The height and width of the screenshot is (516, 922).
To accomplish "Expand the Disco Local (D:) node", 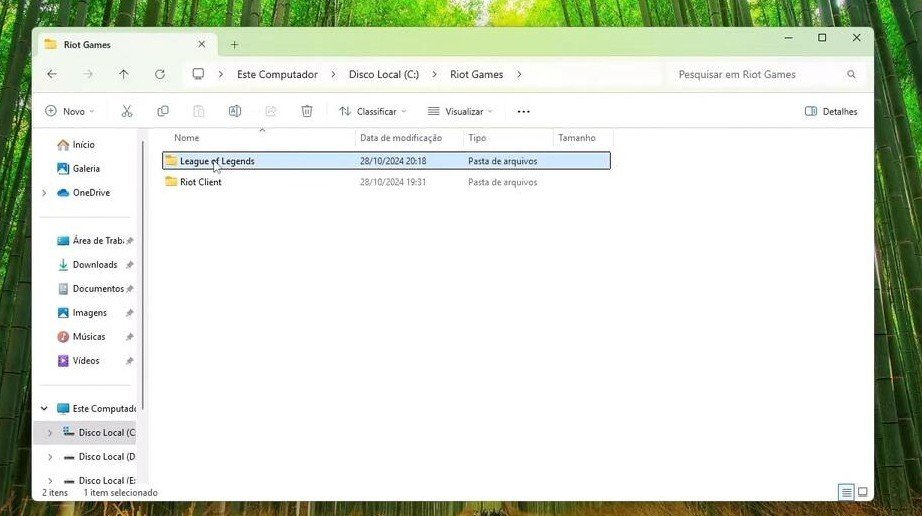I will (x=50, y=457).
